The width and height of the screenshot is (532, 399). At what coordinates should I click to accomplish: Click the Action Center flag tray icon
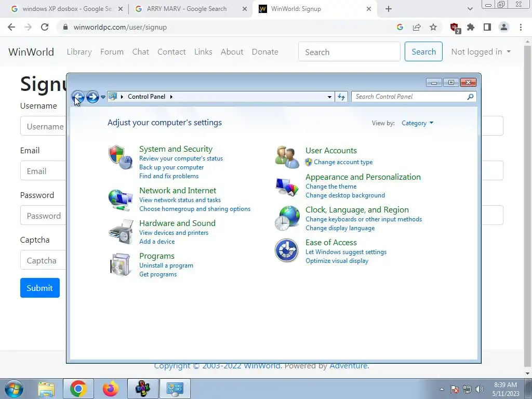(455, 389)
